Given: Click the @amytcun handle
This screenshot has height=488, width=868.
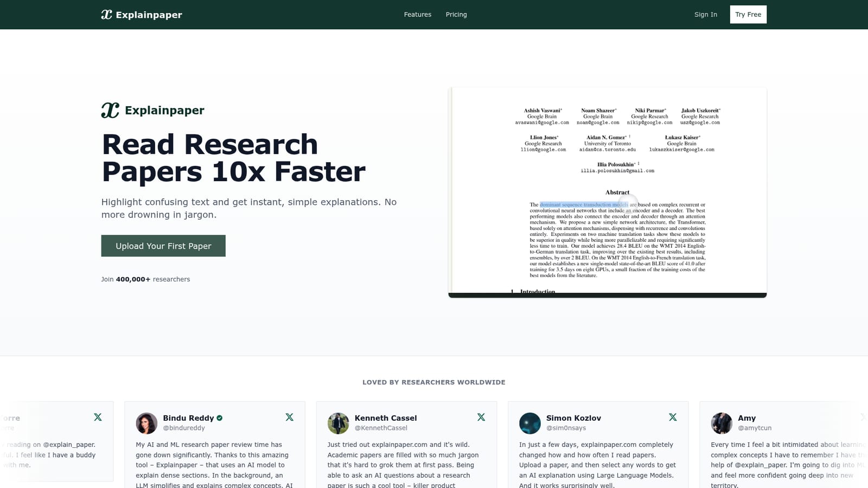Looking at the screenshot, I should [x=755, y=428].
